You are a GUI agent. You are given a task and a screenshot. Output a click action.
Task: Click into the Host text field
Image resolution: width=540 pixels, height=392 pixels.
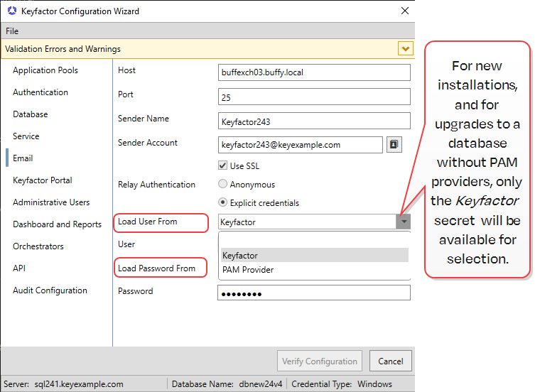[314, 72]
